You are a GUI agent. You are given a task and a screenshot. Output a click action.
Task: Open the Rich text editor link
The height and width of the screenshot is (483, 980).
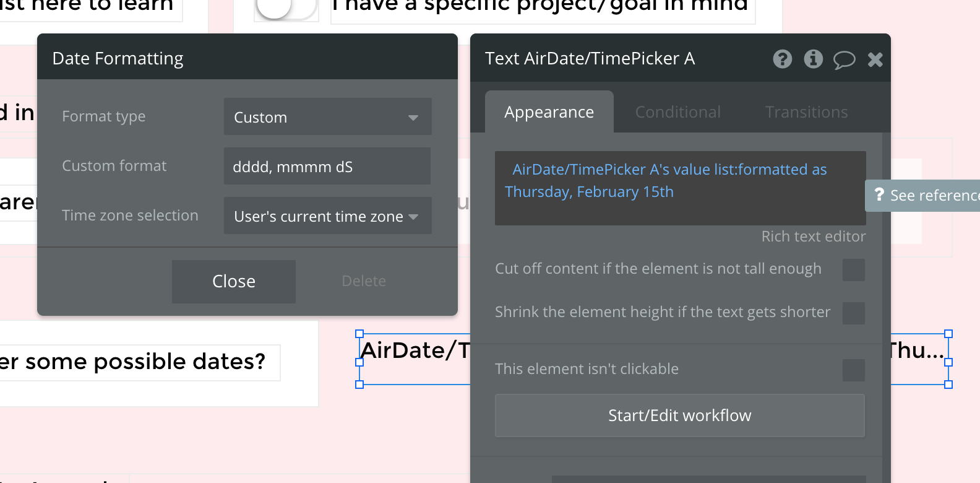(x=813, y=237)
